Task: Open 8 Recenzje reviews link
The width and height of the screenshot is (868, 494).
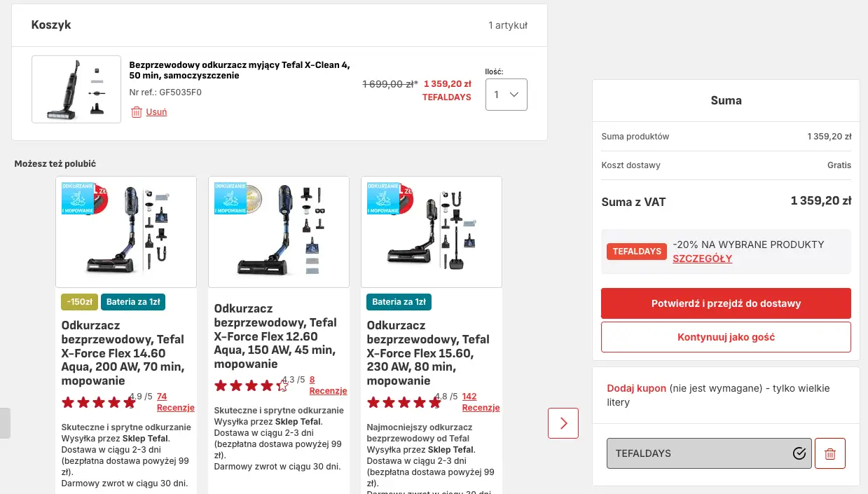Action: (x=328, y=385)
